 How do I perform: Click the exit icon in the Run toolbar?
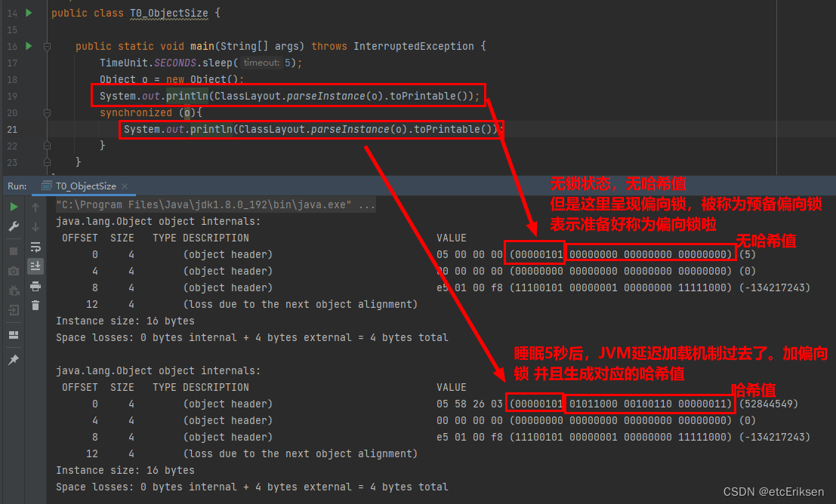[14, 310]
